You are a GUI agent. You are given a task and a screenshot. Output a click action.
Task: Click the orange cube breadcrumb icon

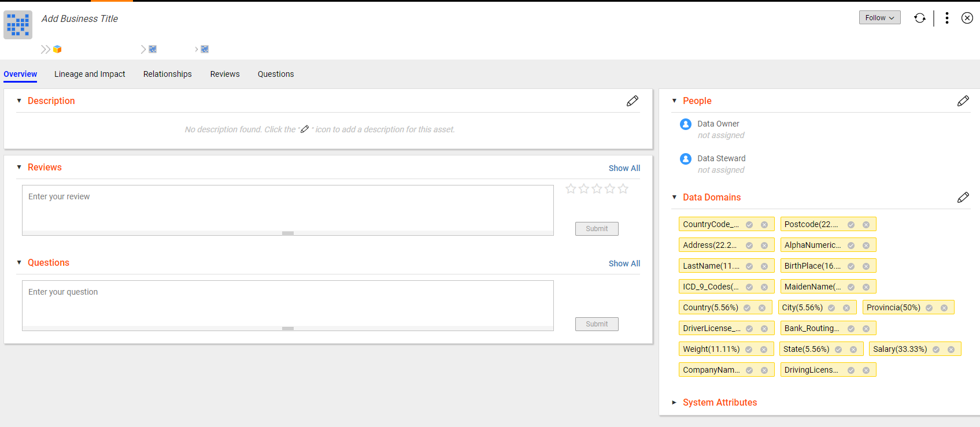click(x=57, y=49)
